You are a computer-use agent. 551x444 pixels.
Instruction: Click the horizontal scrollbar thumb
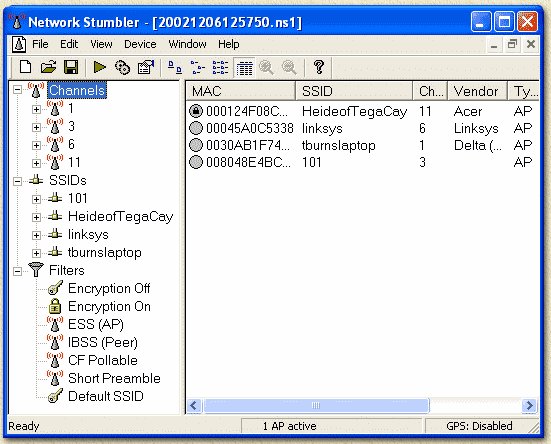[x=316, y=406]
